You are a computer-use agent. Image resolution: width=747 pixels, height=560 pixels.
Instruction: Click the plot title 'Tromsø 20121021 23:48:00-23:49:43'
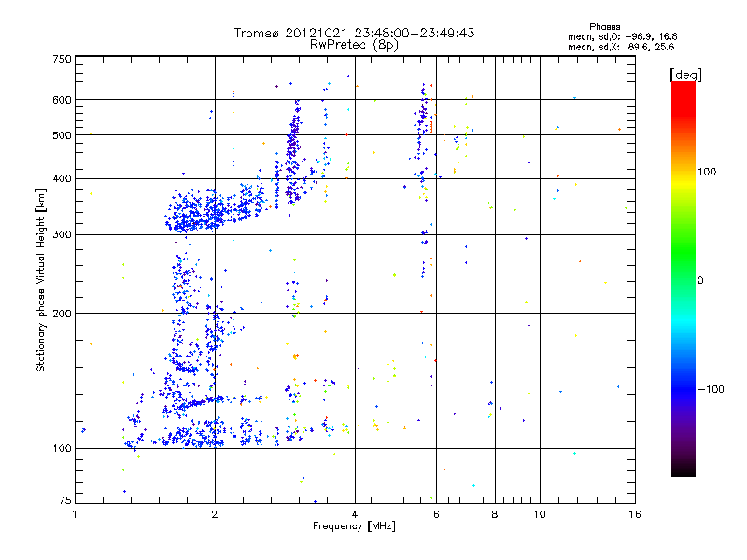point(354,33)
